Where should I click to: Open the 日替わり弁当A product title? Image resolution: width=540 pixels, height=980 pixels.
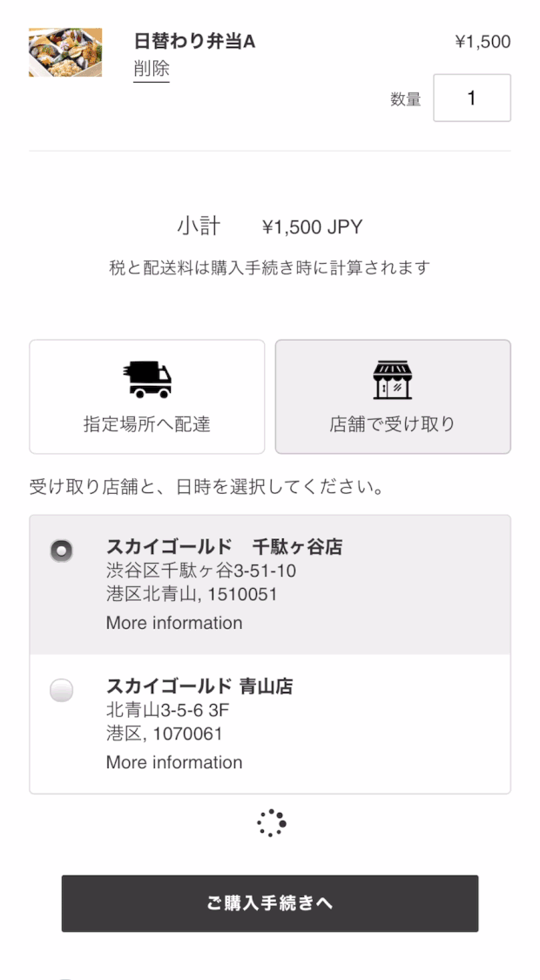(x=194, y=42)
